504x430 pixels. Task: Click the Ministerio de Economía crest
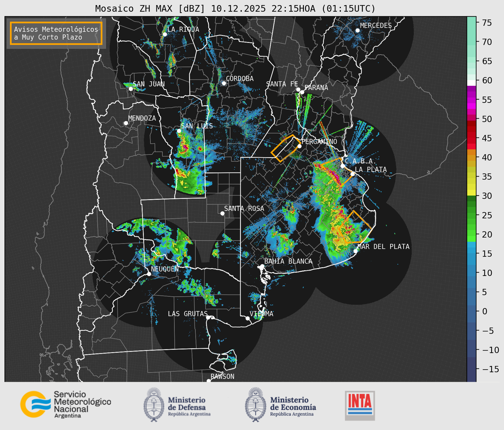point(255,405)
